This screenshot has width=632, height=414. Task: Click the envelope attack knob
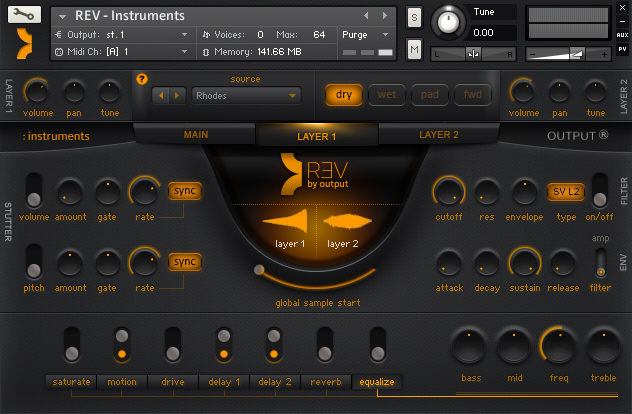(449, 263)
